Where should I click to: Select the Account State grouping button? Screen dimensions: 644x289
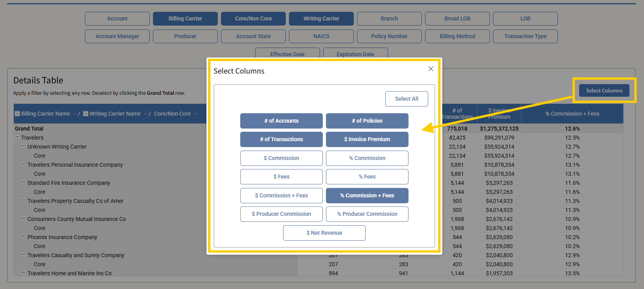click(253, 36)
